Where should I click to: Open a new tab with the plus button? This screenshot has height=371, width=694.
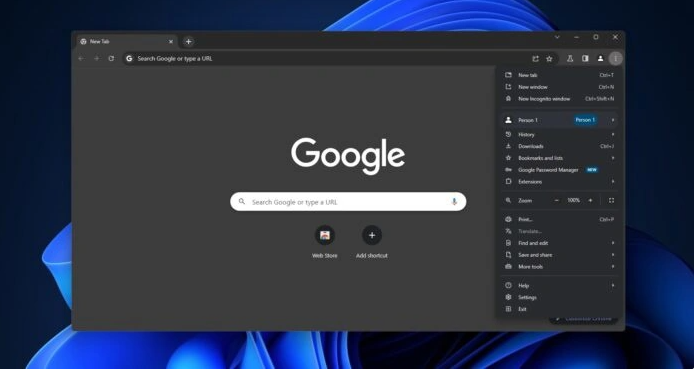pos(189,42)
